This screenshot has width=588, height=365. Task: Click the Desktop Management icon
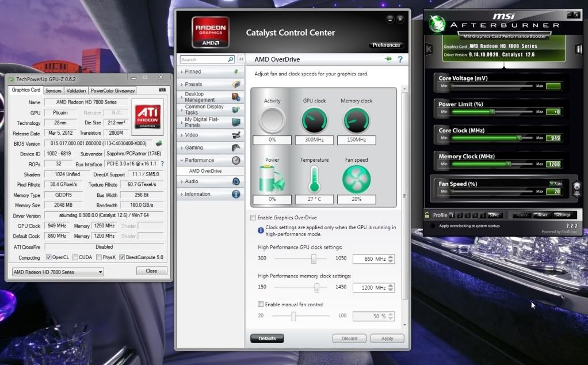(236, 97)
